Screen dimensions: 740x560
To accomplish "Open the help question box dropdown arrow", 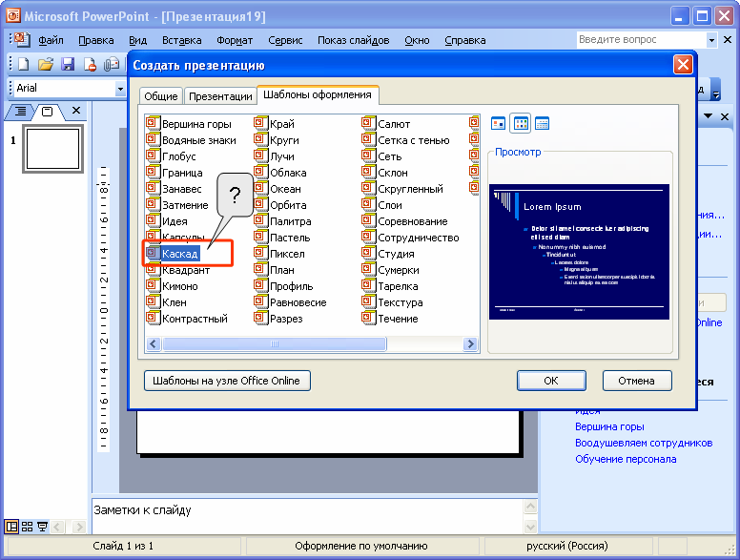I will (711, 40).
